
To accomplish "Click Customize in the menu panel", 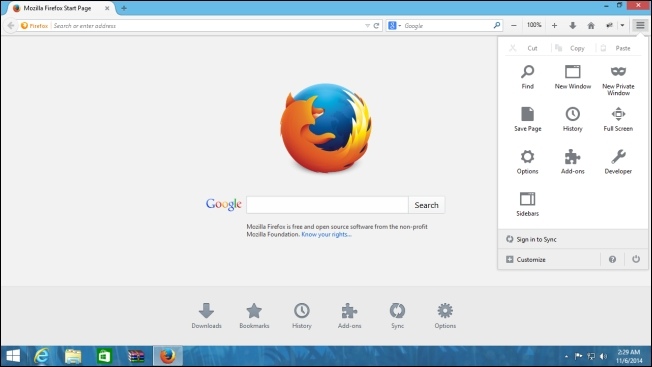I will [549, 259].
